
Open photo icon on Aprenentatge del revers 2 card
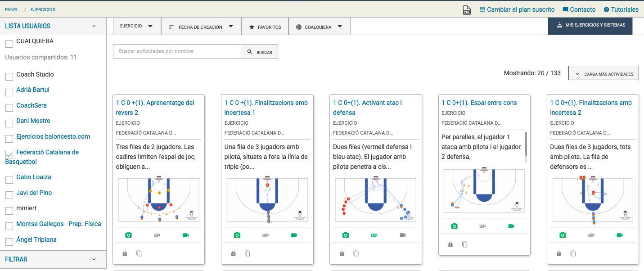[129, 235]
